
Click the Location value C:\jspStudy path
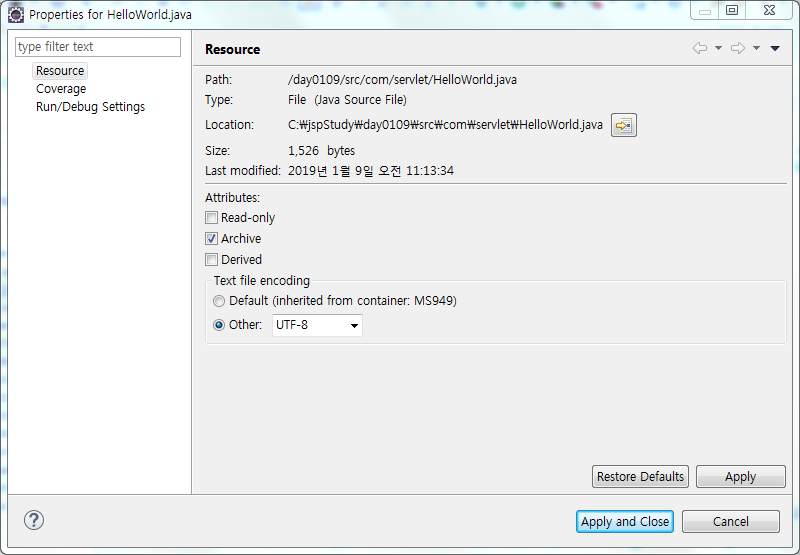click(445, 125)
